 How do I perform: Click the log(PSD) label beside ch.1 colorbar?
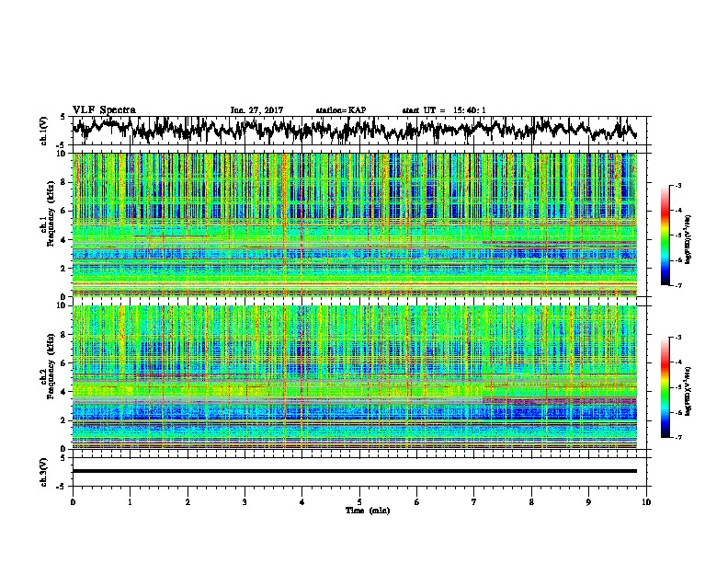click(688, 239)
